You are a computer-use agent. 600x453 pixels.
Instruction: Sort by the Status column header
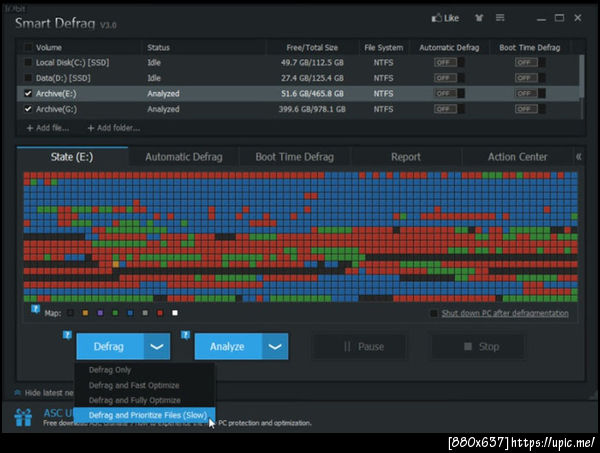click(158, 47)
